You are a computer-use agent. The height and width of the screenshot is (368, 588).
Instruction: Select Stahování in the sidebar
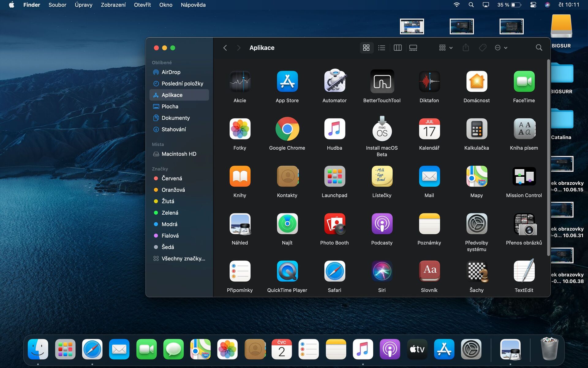tap(173, 129)
